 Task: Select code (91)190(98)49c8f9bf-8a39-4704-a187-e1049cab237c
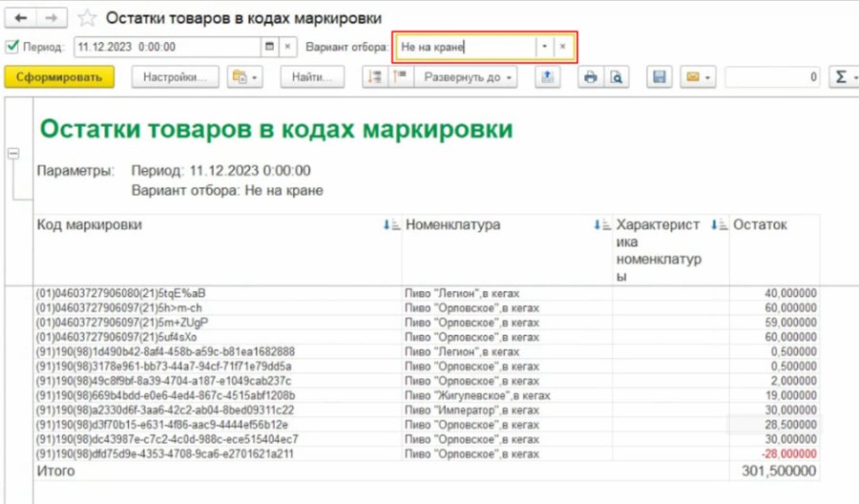click(164, 381)
